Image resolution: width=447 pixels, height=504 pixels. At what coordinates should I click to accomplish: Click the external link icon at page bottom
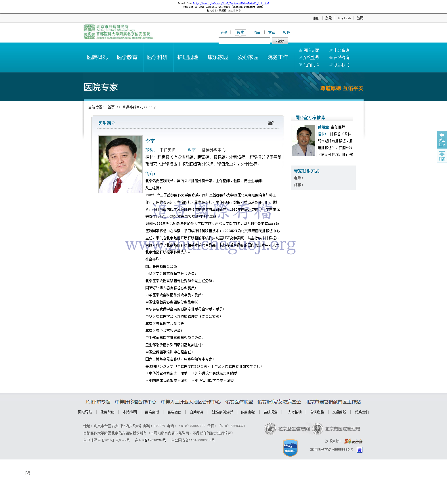pyautogui.click(x=28, y=473)
